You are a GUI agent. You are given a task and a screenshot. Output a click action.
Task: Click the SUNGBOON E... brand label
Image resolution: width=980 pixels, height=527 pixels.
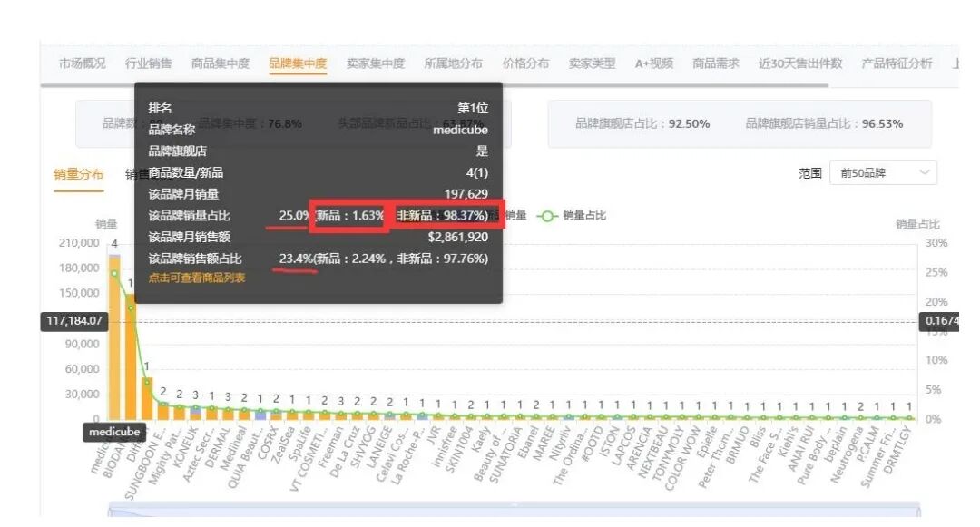pyautogui.click(x=146, y=464)
